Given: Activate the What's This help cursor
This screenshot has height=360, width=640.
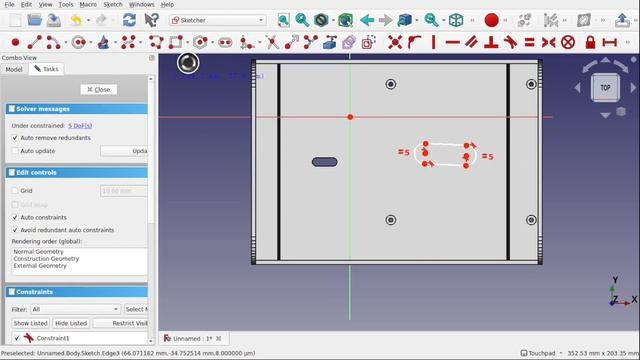Looking at the screenshot, I should [x=151, y=20].
